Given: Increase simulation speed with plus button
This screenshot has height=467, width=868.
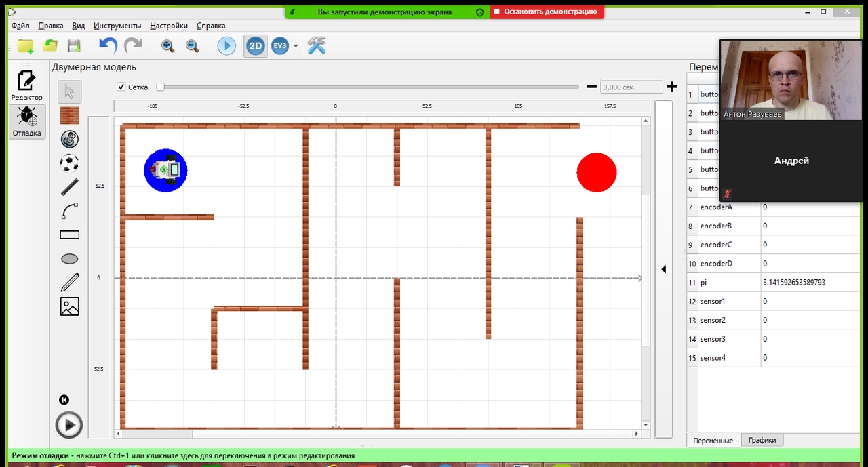Looking at the screenshot, I should click(672, 87).
